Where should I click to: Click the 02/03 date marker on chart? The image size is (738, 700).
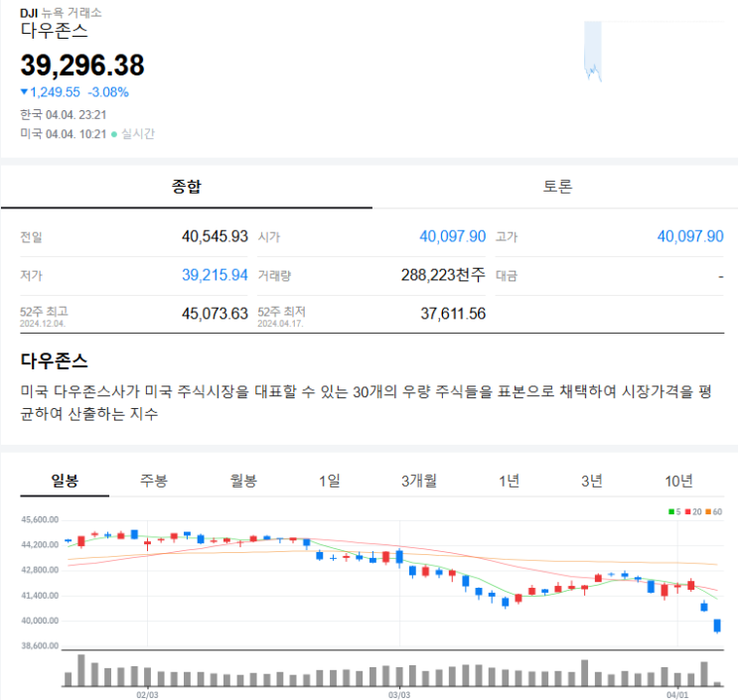point(147,695)
